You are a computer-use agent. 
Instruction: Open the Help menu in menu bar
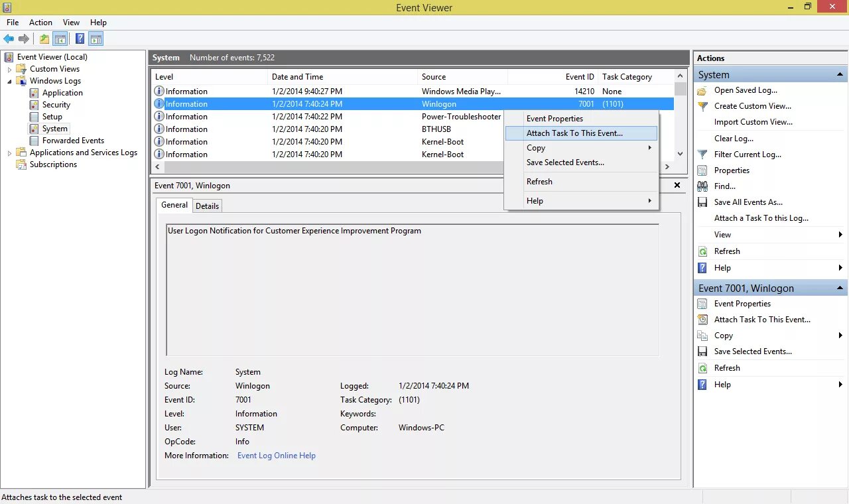point(98,23)
